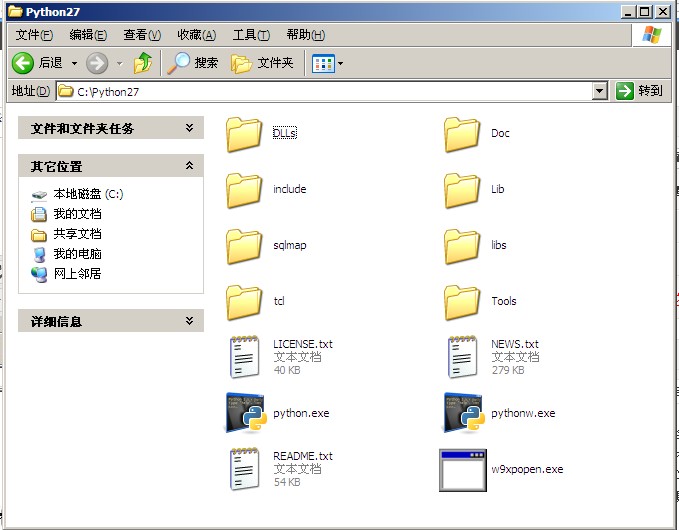Select the DLLs folder icon
This screenshot has width=679, height=530.
point(244,134)
